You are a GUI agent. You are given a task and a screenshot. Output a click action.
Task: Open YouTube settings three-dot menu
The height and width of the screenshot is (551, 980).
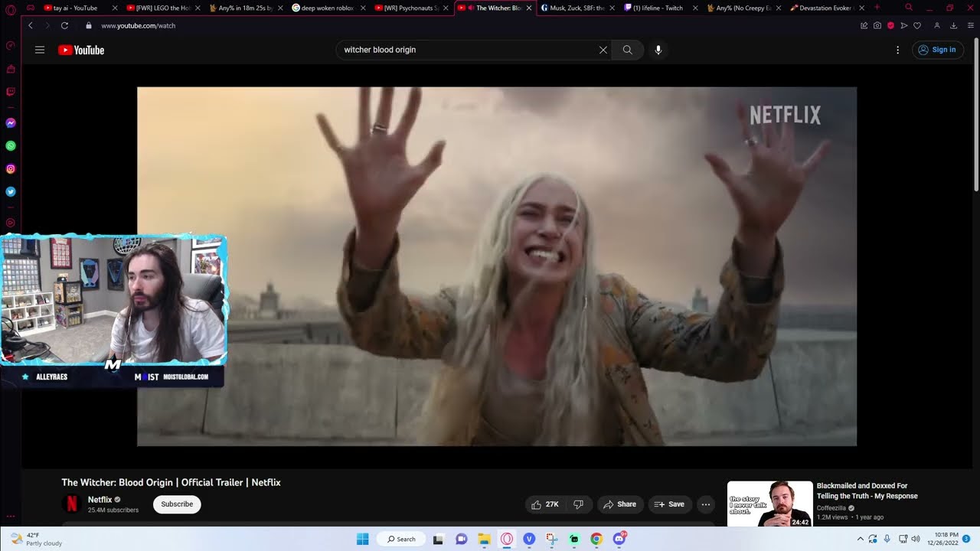pos(898,50)
